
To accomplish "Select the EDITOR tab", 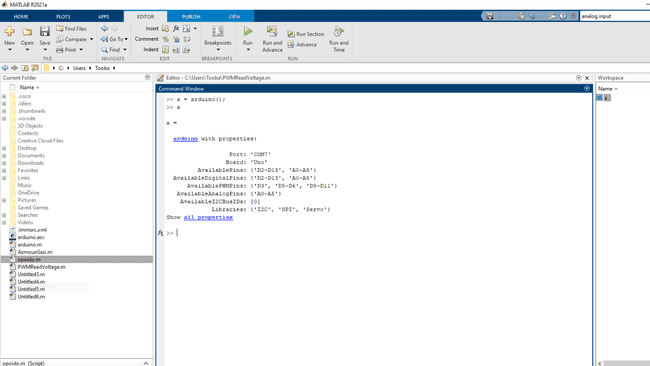I will point(146,17).
